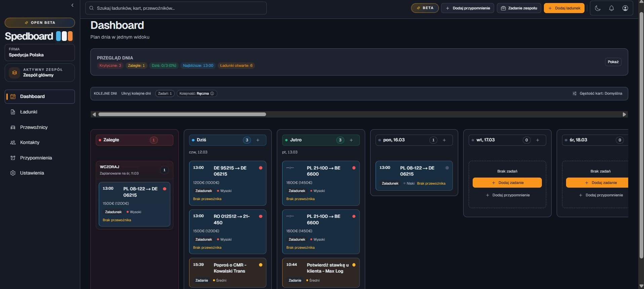Toggle Ukryj kolejne dni
The width and height of the screenshot is (644, 289).
136,93
